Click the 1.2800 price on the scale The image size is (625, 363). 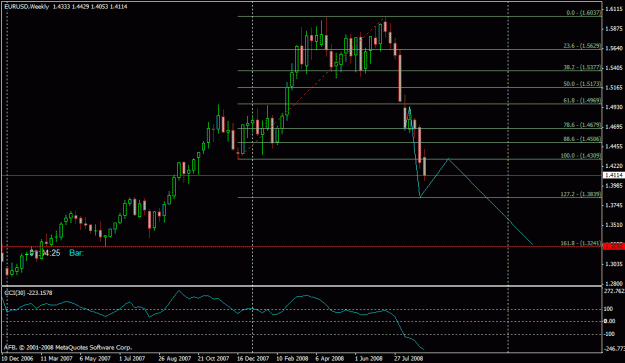[x=614, y=283]
